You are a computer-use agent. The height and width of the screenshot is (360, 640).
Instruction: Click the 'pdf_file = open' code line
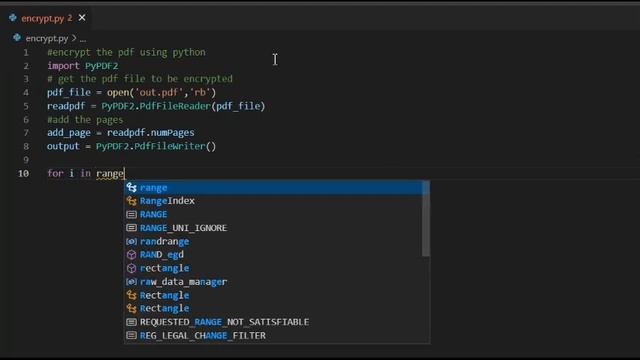point(131,93)
